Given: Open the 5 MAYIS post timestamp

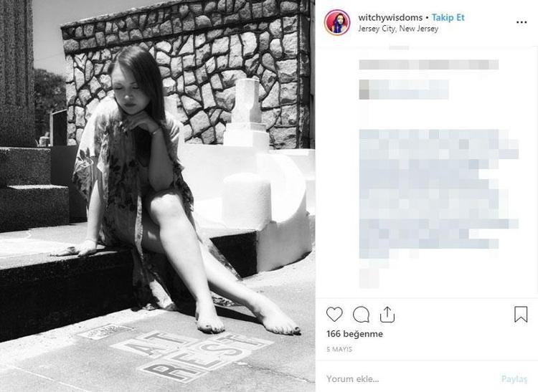Looking at the screenshot, I should (x=339, y=349).
